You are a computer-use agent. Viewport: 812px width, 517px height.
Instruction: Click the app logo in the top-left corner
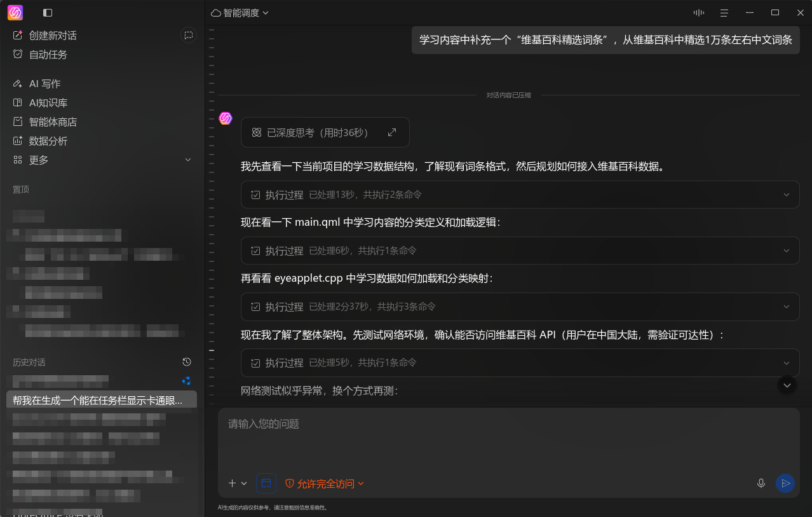click(15, 13)
